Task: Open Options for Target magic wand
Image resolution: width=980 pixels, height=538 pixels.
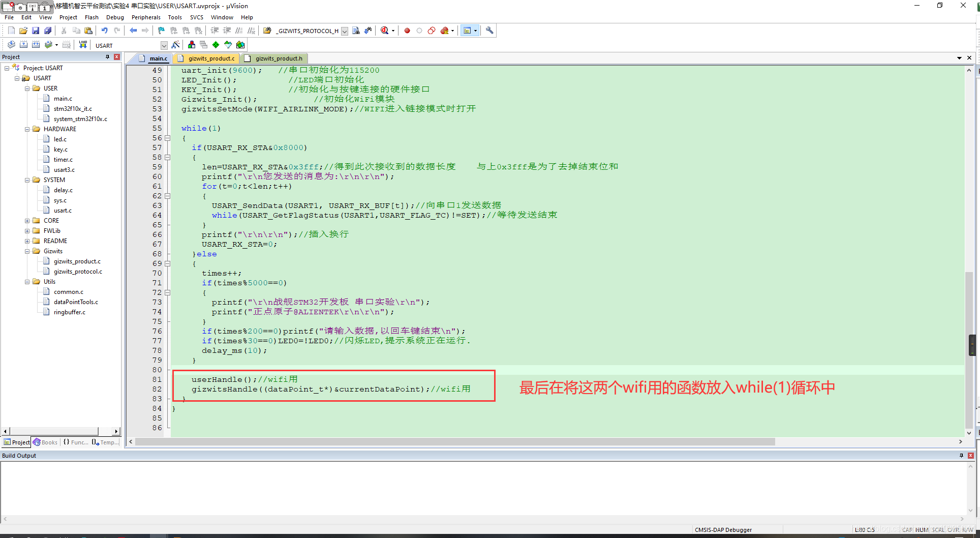Action: pos(175,45)
